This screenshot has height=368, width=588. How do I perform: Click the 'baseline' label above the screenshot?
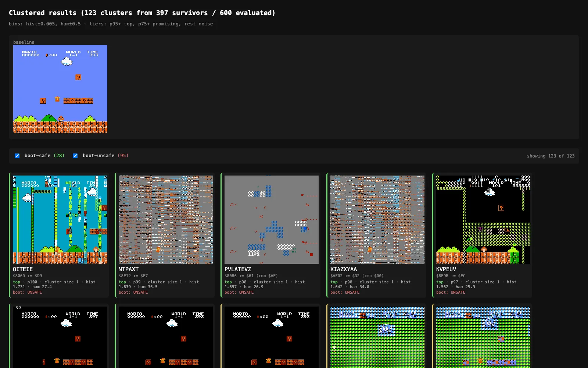24,42
